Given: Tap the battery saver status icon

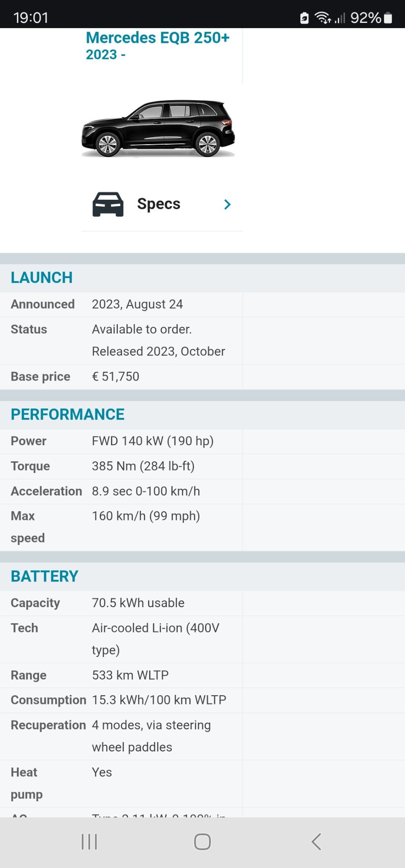Looking at the screenshot, I should [x=304, y=18].
